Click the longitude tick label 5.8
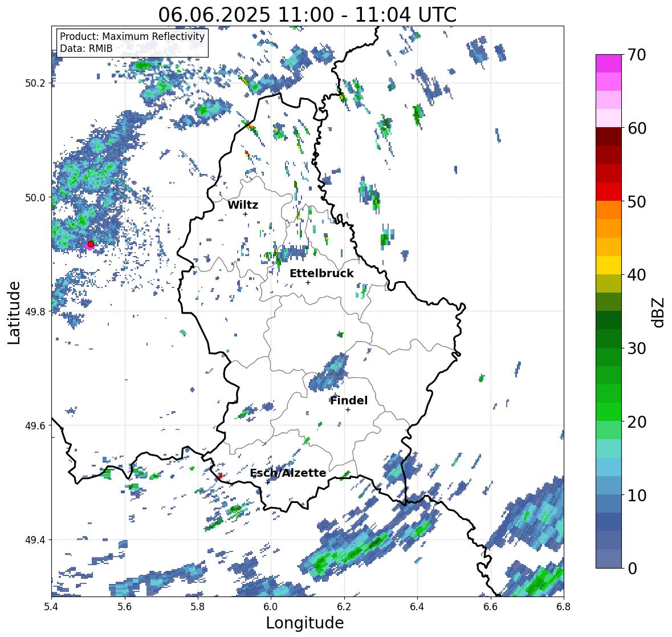Image resolution: width=672 pixels, height=637 pixels. point(198,607)
